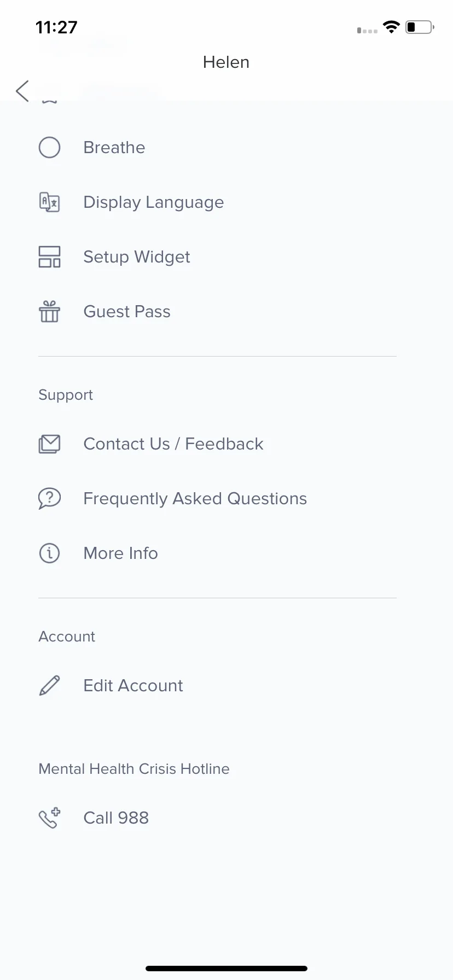Open the Breathe option
Image resolution: width=453 pixels, height=980 pixels.
(217, 147)
